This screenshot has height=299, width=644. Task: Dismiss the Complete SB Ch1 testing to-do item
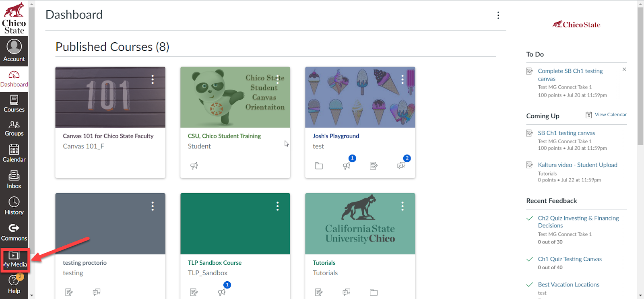click(624, 69)
